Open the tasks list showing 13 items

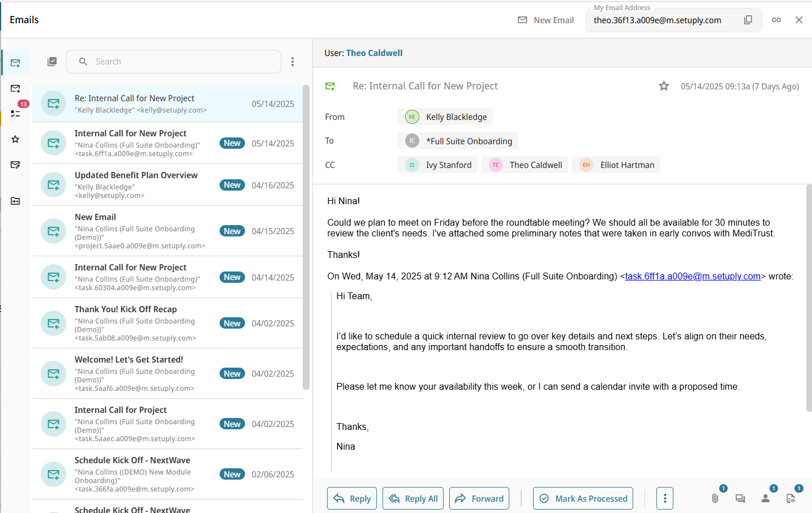[15, 114]
